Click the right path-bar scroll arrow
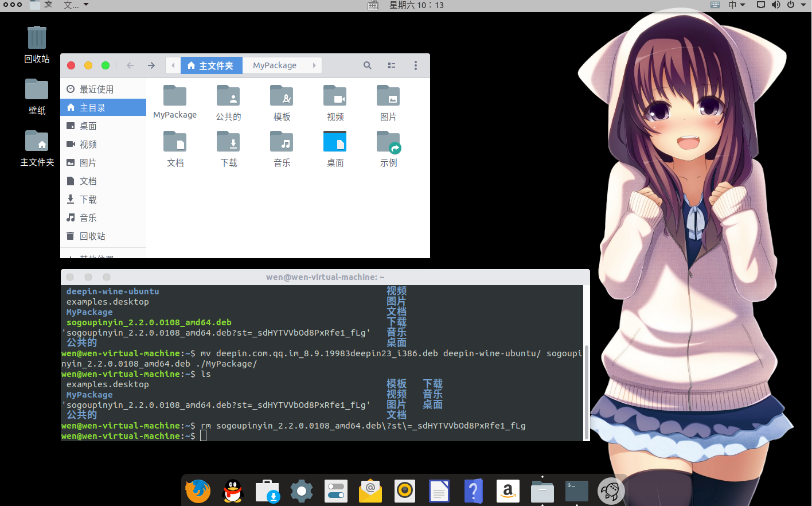 314,65
